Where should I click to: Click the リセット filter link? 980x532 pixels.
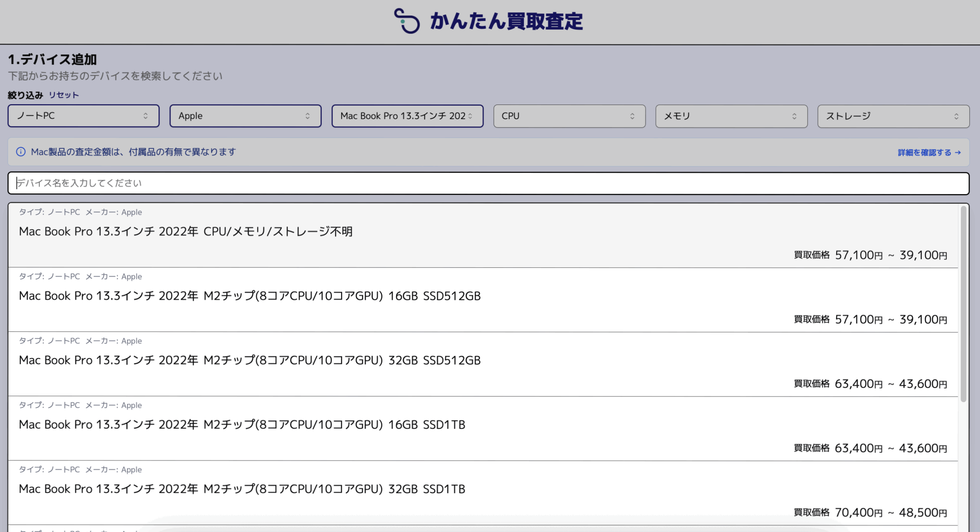click(x=64, y=95)
